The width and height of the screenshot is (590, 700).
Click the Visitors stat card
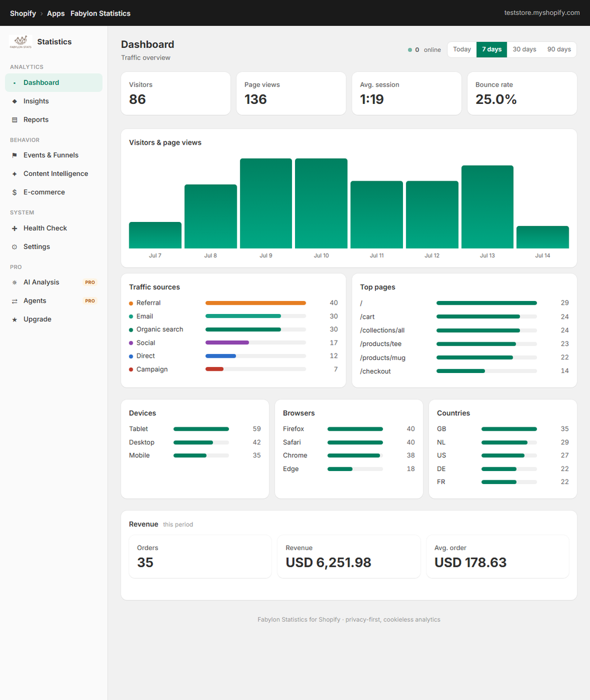176,94
